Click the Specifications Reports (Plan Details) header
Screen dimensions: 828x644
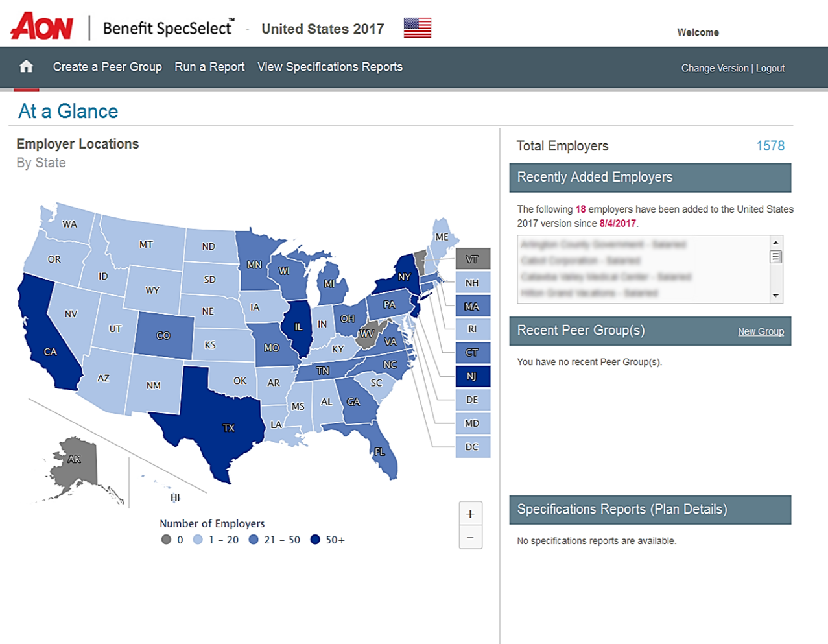(x=650, y=510)
